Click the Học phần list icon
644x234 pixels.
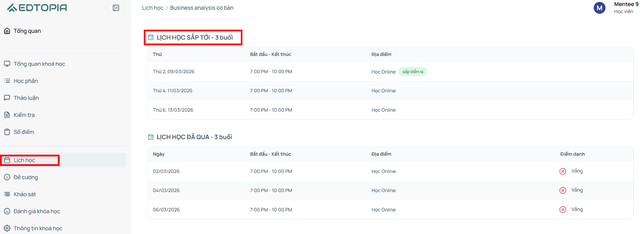(7, 81)
